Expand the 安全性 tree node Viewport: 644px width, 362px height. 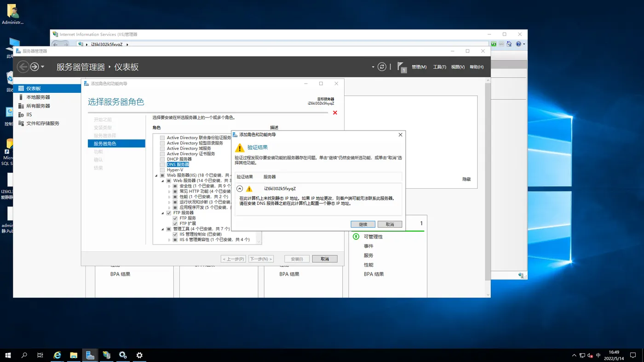pos(169,186)
